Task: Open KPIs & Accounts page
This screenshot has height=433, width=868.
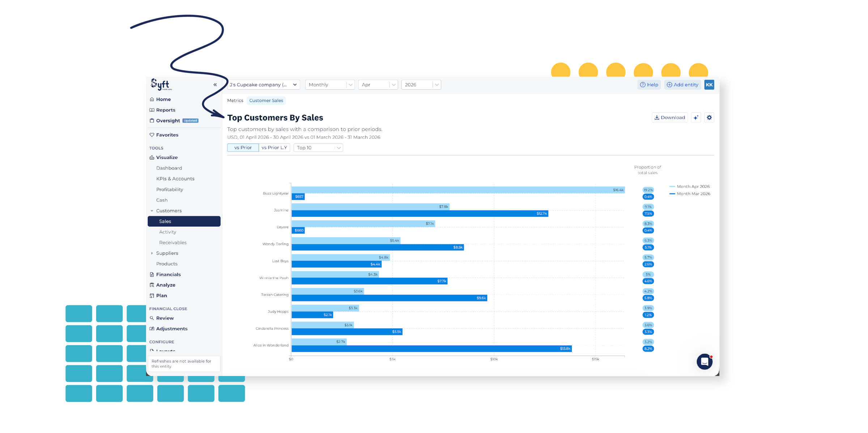Action: 175,179
